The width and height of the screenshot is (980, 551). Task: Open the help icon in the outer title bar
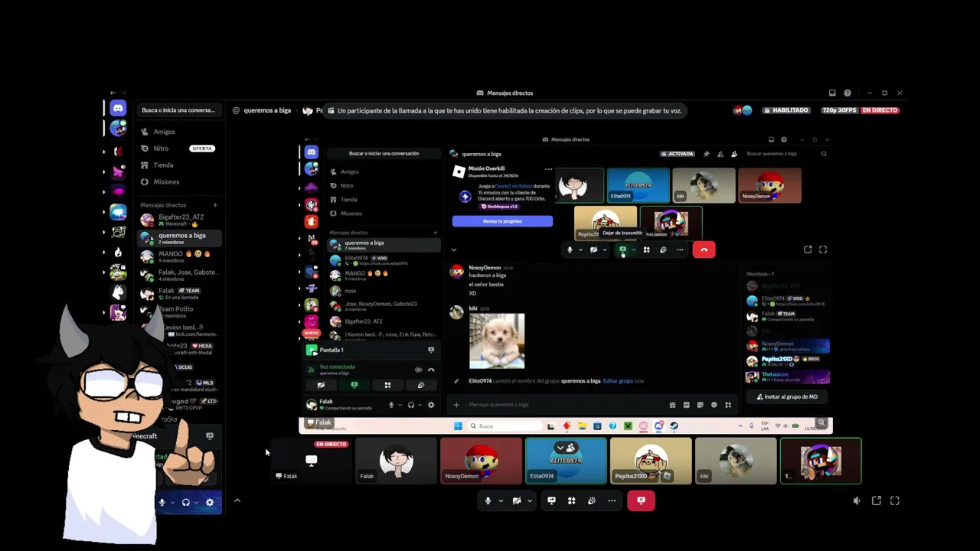point(848,93)
